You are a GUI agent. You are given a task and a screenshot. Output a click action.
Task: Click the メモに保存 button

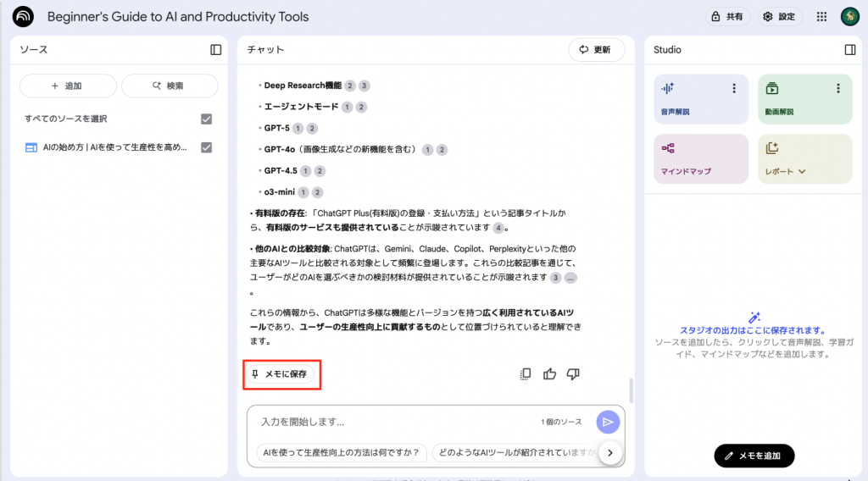(280, 374)
